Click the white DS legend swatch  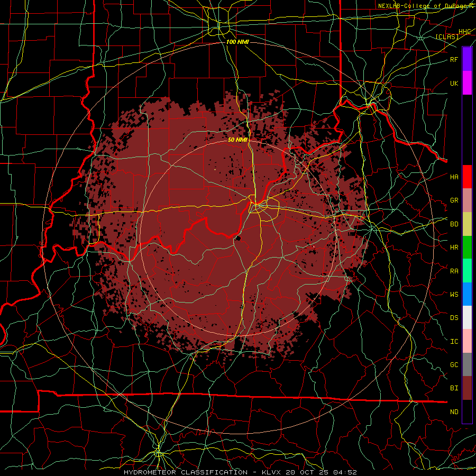pyautogui.click(x=467, y=317)
